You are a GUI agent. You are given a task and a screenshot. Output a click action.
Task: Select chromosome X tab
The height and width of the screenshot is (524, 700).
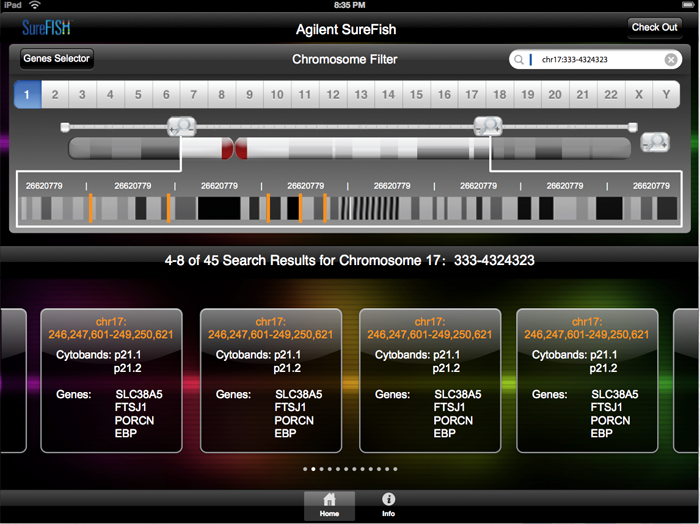tap(639, 95)
